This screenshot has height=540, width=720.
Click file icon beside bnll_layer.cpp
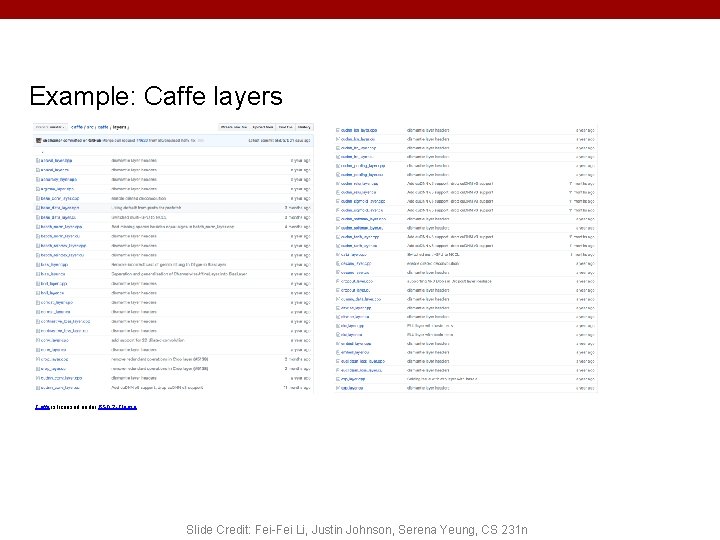[38, 284]
